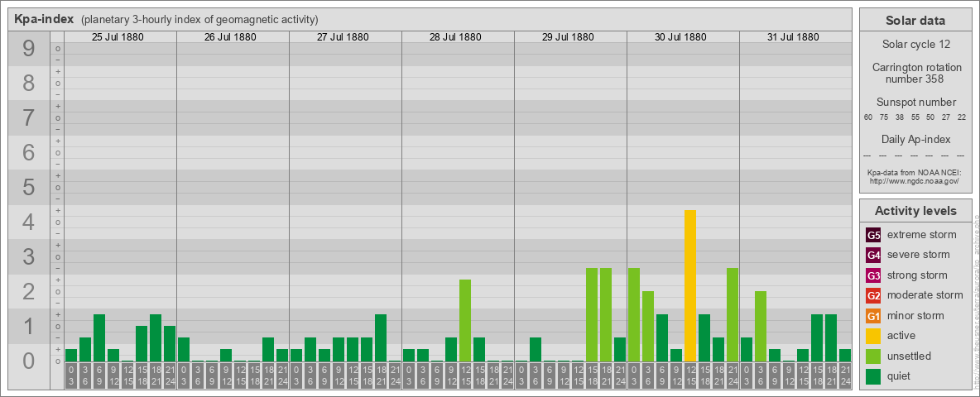The height and width of the screenshot is (397, 980).
Task: Click the 21-24 unsettled bar on 30 Jul 1880
Action: click(733, 314)
